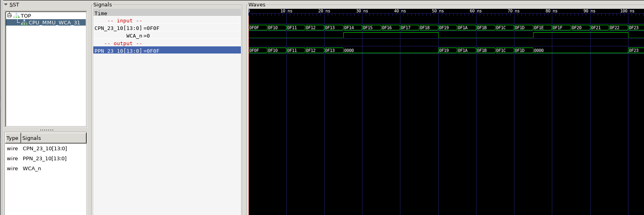This screenshot has width=644, height=215.
Task: Collapse the TOP tree node expander box
Action: click(9, 15)
